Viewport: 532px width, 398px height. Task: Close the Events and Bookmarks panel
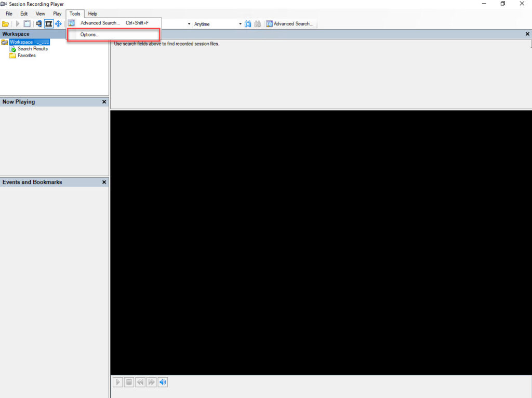[x=104, y=182]
